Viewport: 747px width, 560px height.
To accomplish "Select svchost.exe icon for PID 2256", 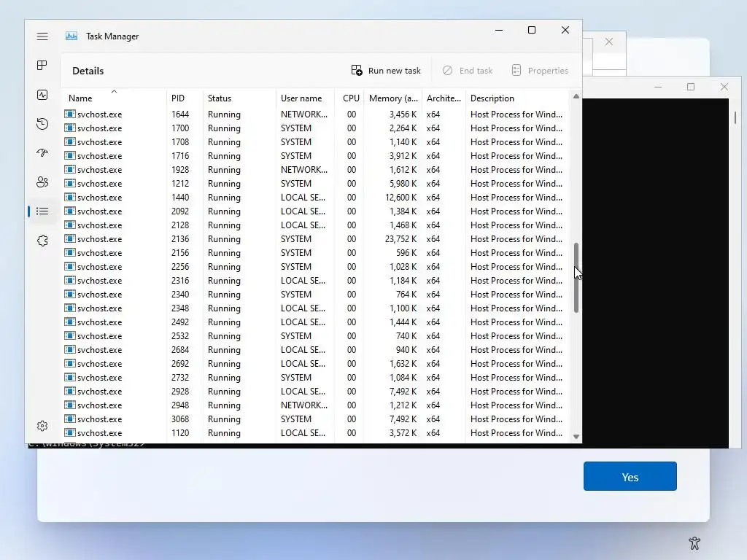I will (70, 266).
